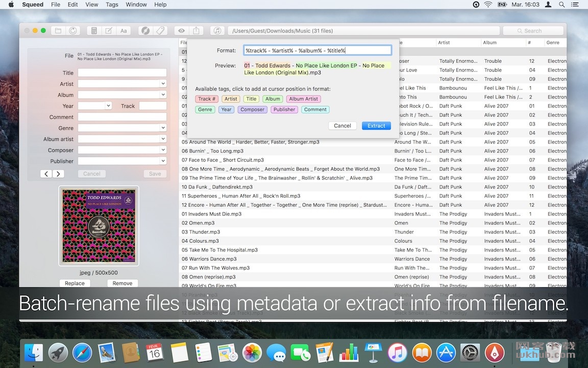Viewport: 588px width, 368px height.
Task: Open the File menu
Action: [56, 5]
